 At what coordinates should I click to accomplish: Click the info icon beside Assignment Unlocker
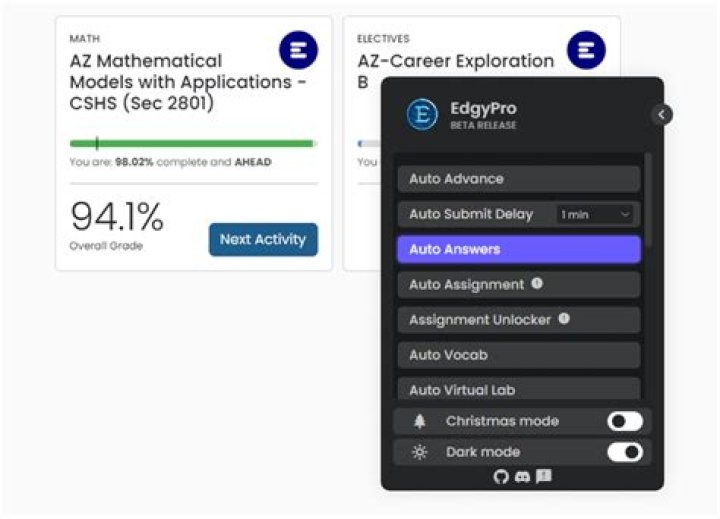(x=564, y=319)
